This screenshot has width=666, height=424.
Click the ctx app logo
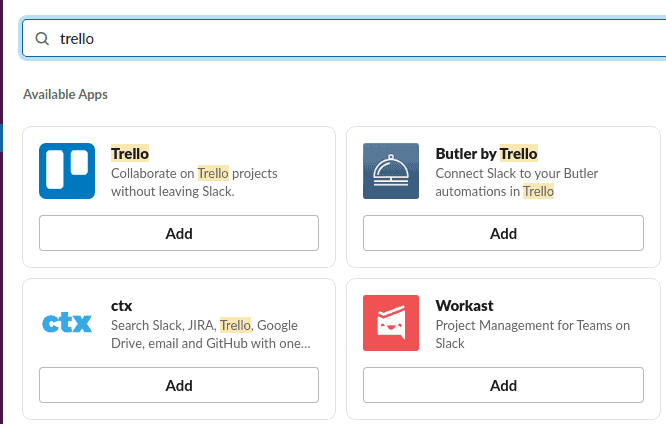coord(67,323)
